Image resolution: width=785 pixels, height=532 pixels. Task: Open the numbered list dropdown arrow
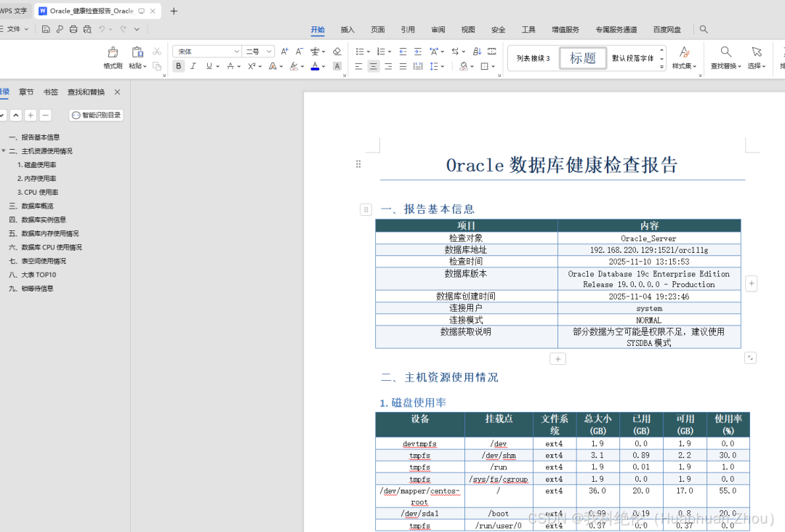click(x=390, y=52)
